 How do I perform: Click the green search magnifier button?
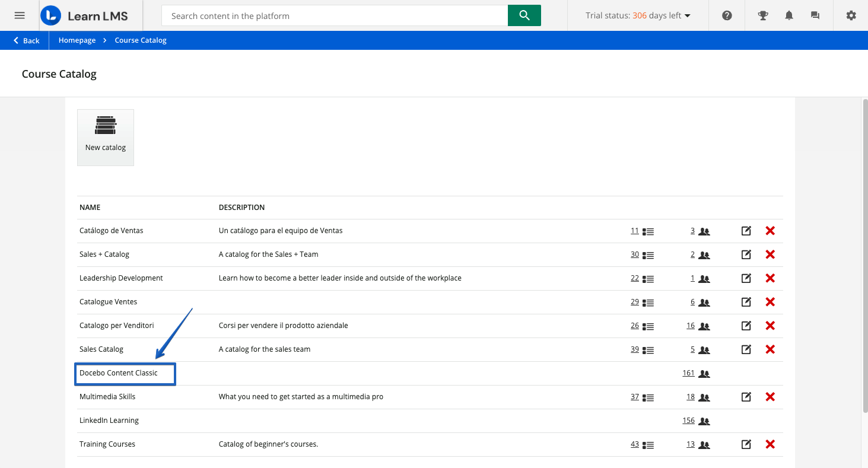[x=524, y=15]
